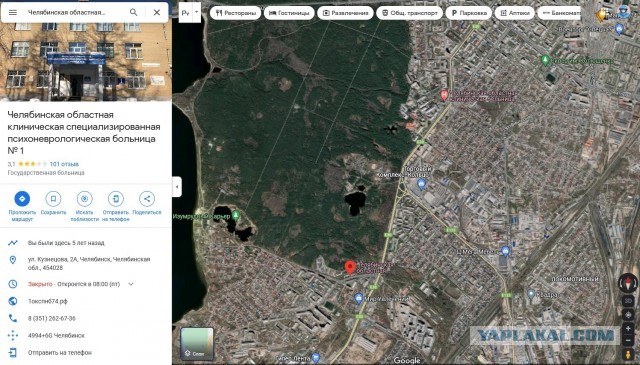
Task: Click the Сохранить bookmark button
Action: (x=53, y=203)
